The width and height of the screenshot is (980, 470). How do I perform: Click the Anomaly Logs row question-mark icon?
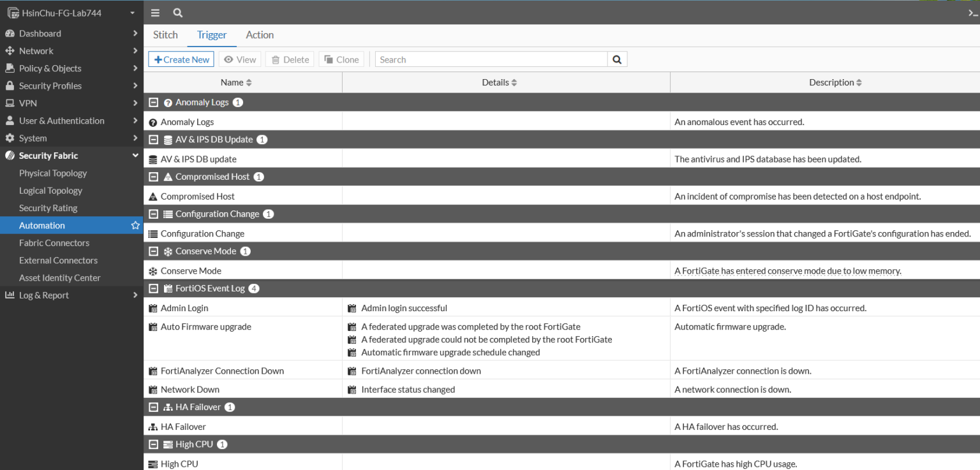pos(152,122)
